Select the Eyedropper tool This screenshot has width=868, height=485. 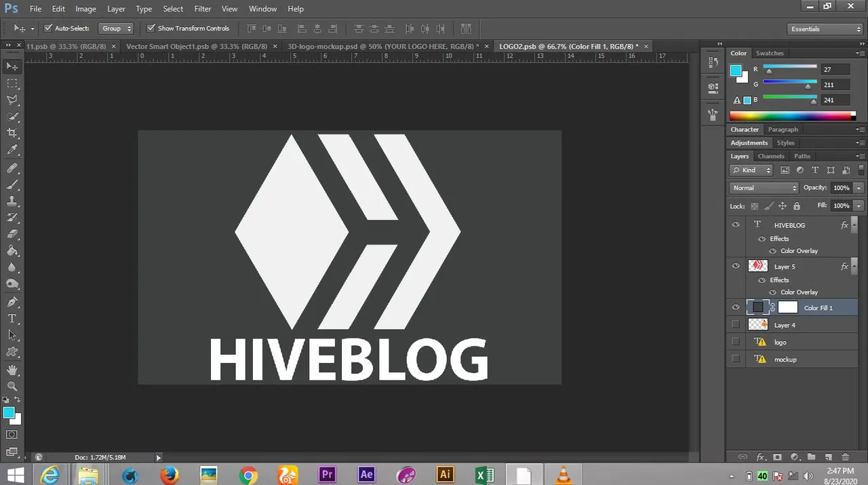12,151
